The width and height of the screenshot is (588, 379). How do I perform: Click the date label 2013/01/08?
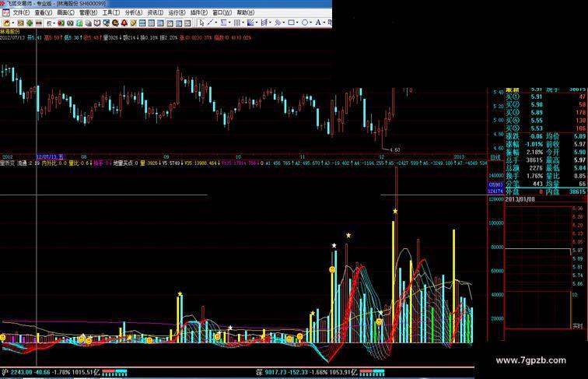click(520, 199)
